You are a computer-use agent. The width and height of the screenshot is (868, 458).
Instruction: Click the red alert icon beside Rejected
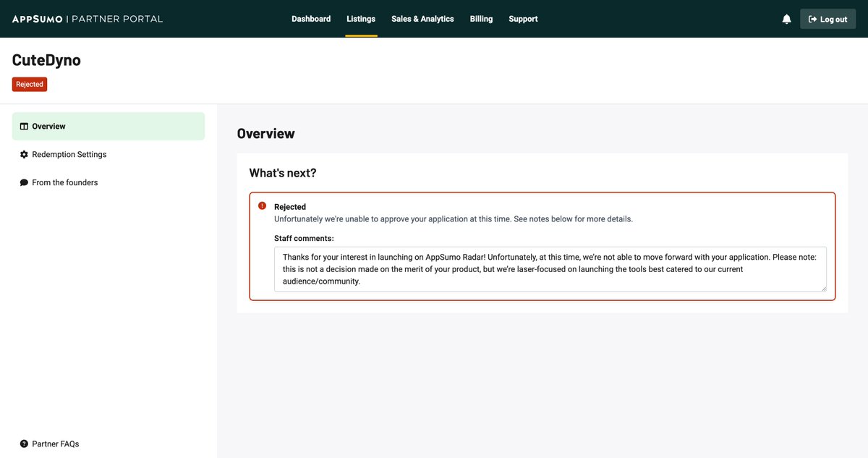262,205
